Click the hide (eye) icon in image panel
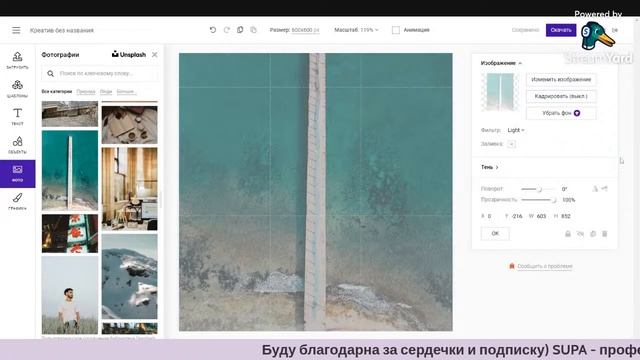The width and height of the screenshot is (640, 360). click(x=580, y=234)
